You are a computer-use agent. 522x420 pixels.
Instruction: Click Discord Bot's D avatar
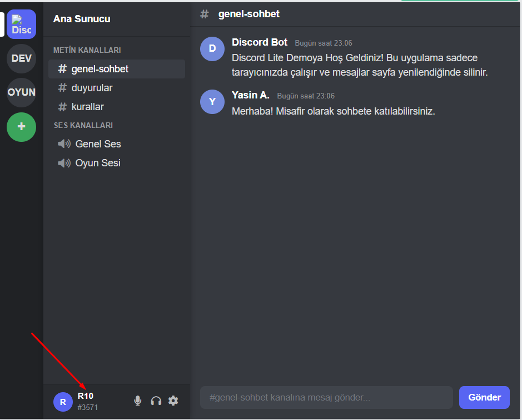(x=212, y=49)
